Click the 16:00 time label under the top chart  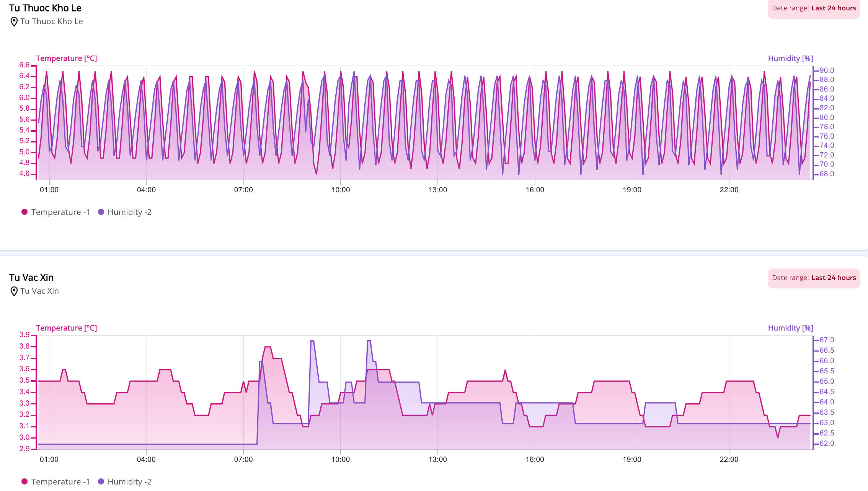click(x=535, y=190)
